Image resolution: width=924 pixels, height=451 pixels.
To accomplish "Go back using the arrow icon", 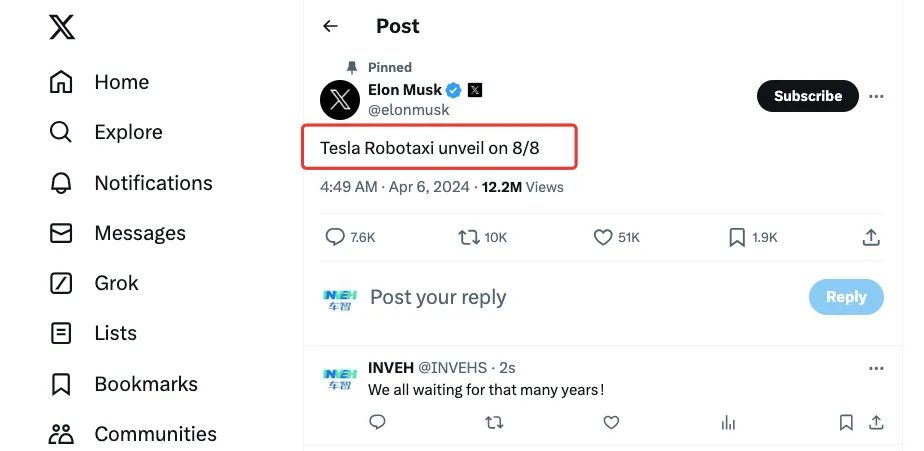I will pyautogui.click(x=330, y=26).
